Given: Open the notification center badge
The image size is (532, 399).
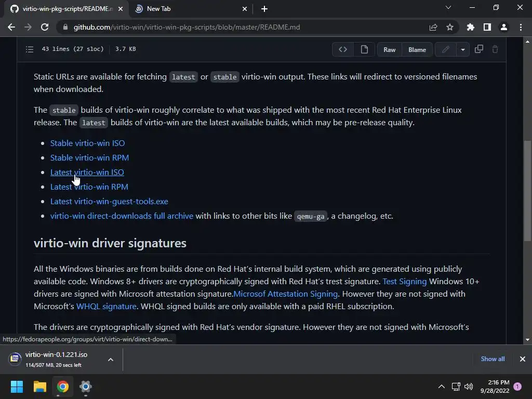Looking at the screenshot, I should pyautogui.click(x=517, y=387).
